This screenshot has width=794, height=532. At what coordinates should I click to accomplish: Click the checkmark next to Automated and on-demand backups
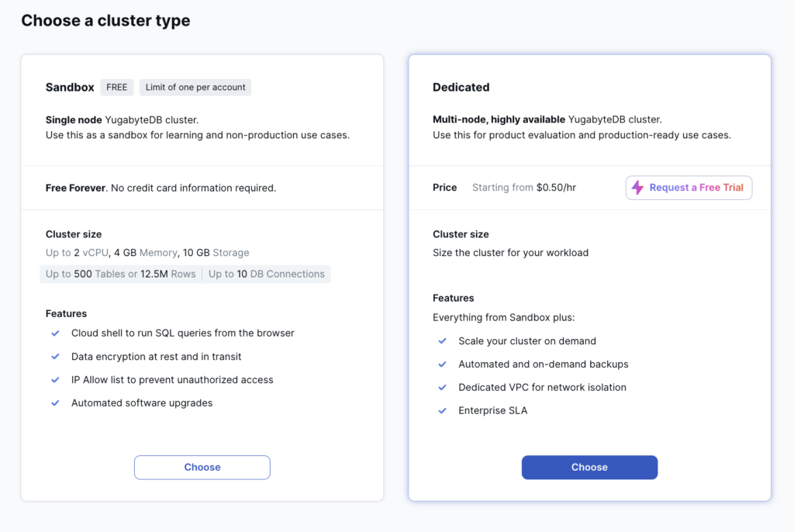pyautogui.click(x=443, y=364)
